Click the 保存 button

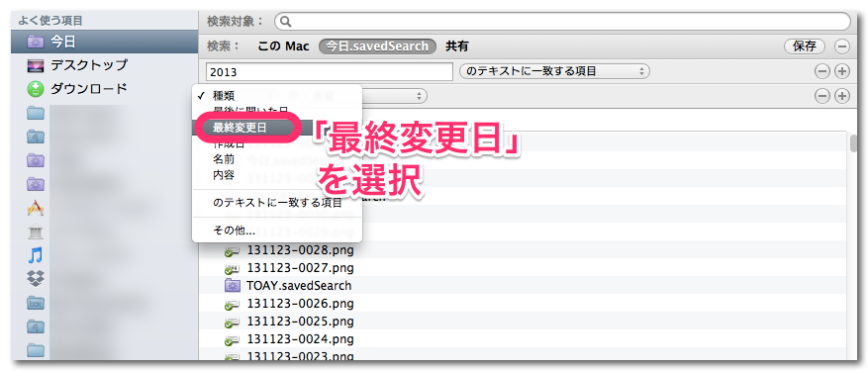click(805, 46)
